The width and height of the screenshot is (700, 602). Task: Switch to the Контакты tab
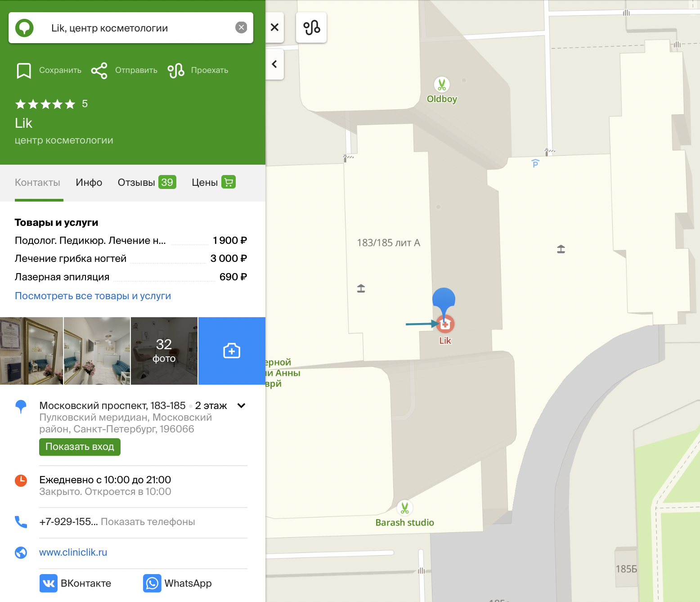37,182
